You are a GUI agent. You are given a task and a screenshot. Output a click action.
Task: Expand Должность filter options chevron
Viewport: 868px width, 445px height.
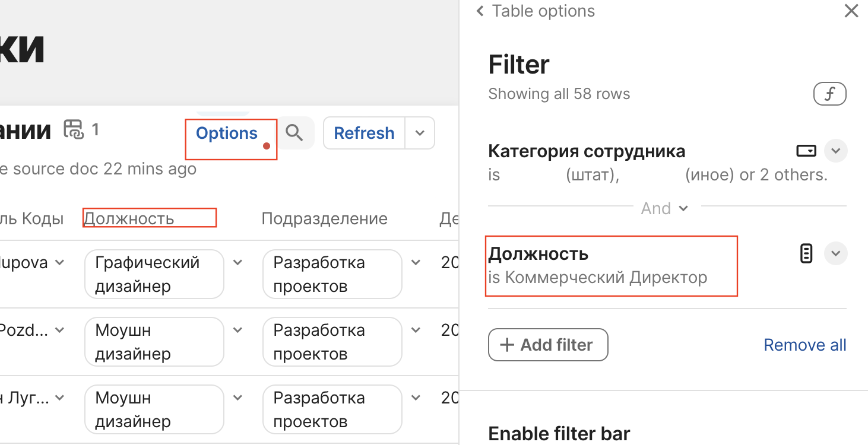click(x=835, y=253)
